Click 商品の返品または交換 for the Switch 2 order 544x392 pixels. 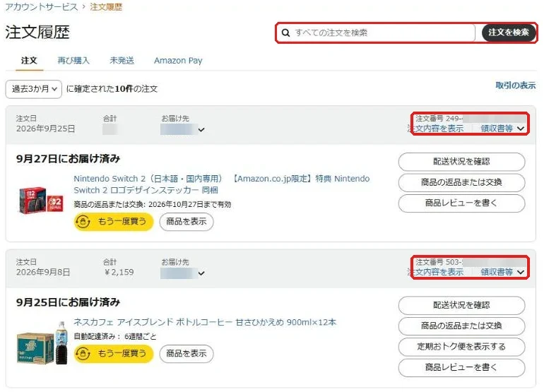[461, 182]
